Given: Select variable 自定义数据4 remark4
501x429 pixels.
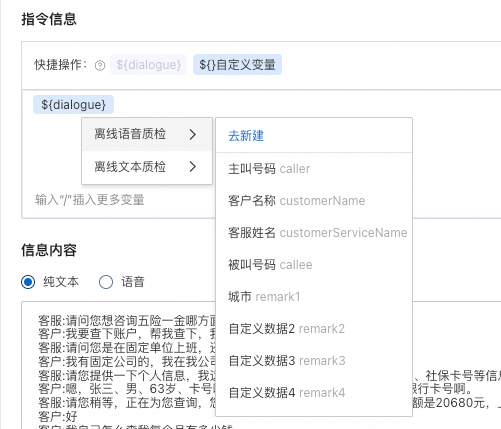Looking at the screenshot, I should 314,393.
